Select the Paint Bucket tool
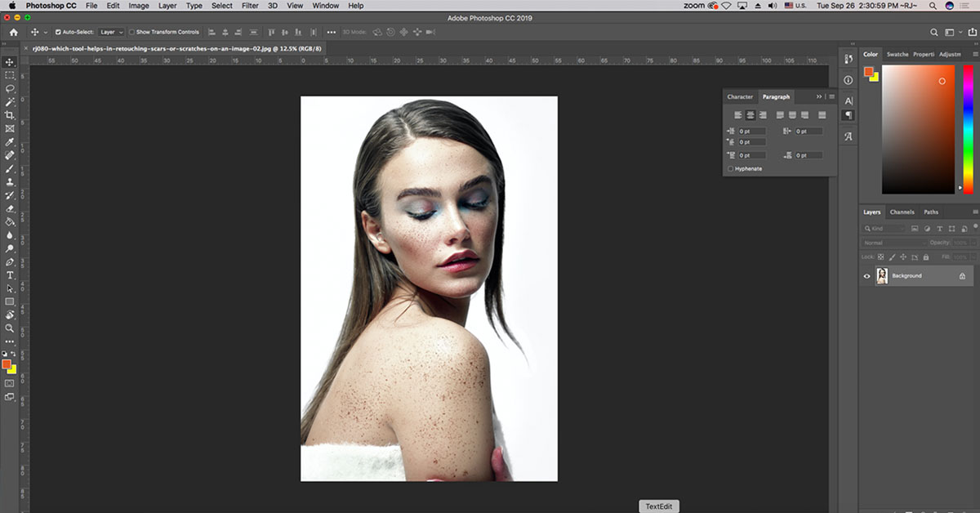The width and height of the screenshot is (980, 513). (x=10, y=221)
